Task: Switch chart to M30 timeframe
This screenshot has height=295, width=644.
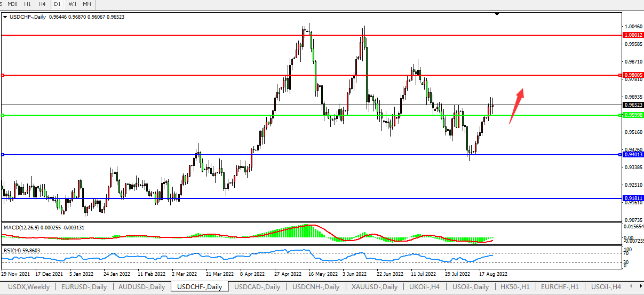Action: tap(12, 4)
